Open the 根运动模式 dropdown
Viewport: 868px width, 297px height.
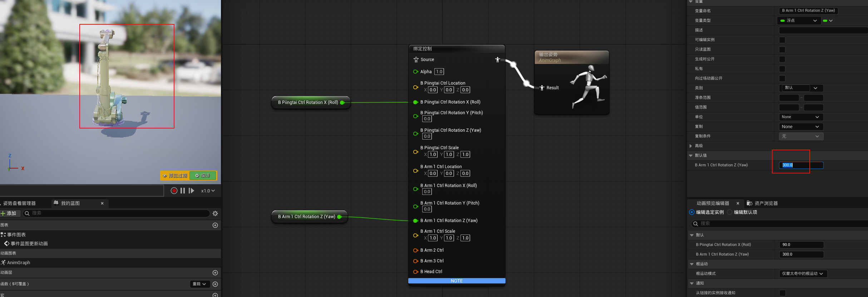(x=803, y=274)
